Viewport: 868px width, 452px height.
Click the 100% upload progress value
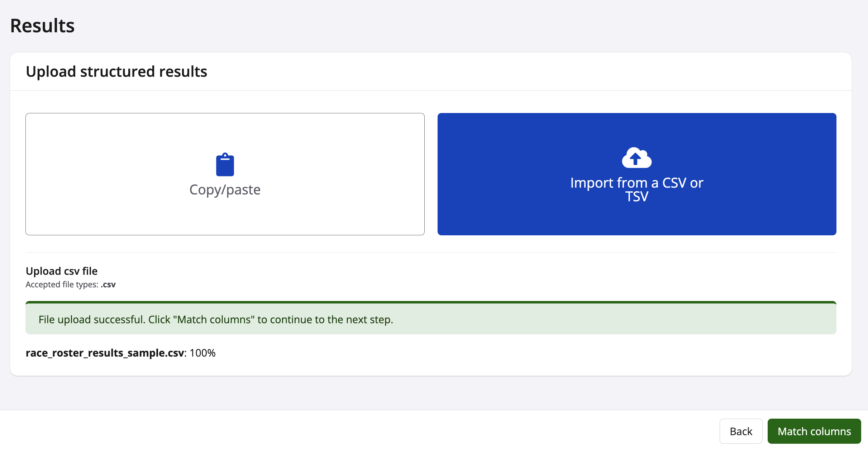point(202,353)
